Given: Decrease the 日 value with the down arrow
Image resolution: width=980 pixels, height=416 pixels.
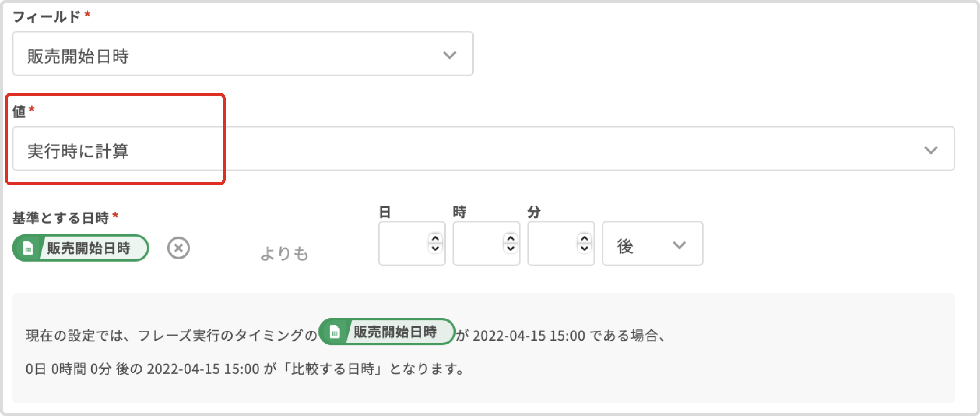Looking at the screenshot, I should [435, 249].
